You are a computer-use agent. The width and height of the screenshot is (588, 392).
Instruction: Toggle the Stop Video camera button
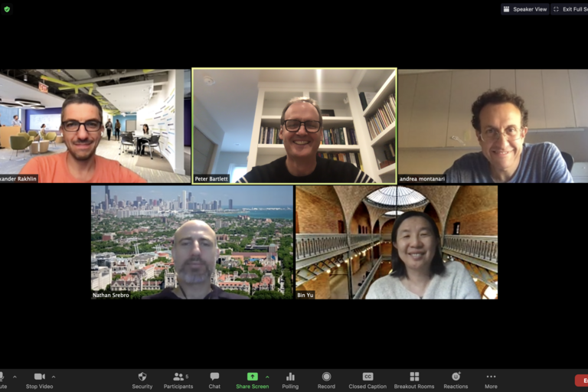click(x=39, y=380)
